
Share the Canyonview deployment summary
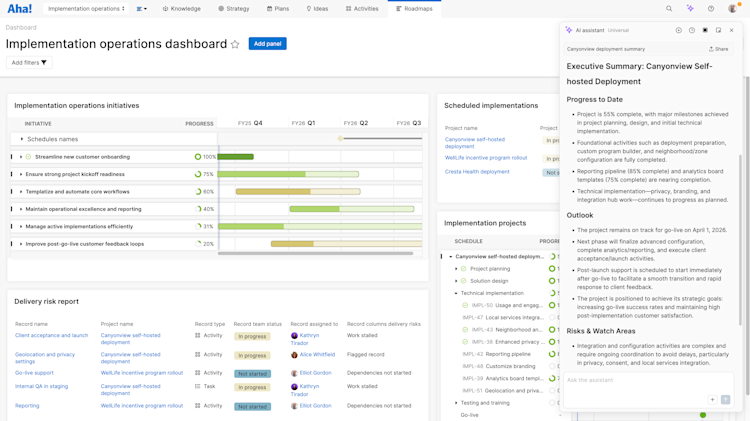point(718,49)
